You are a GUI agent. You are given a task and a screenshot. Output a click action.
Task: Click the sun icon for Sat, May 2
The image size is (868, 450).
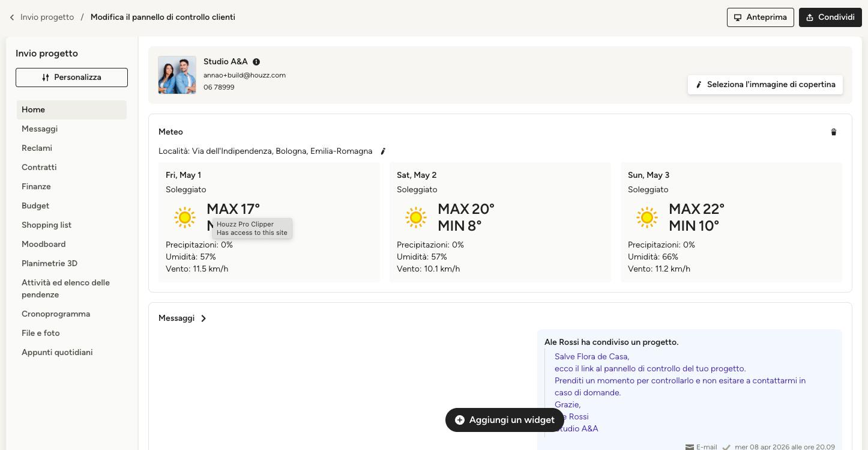click(x=416, y=217)
